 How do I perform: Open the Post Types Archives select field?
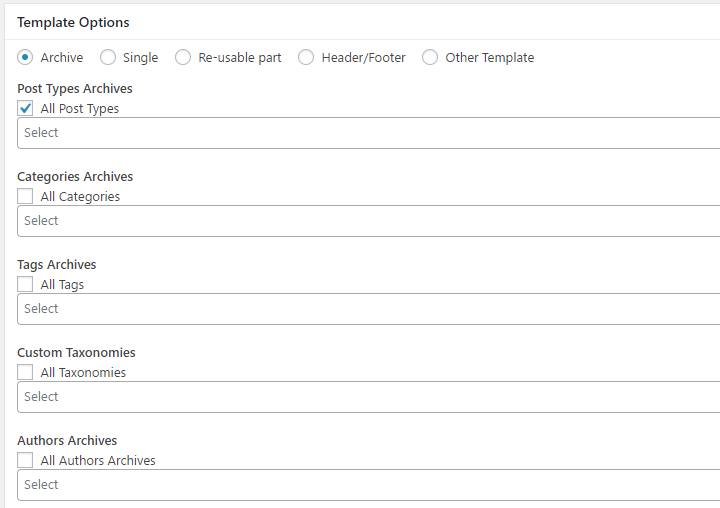(x=368, y=133)
